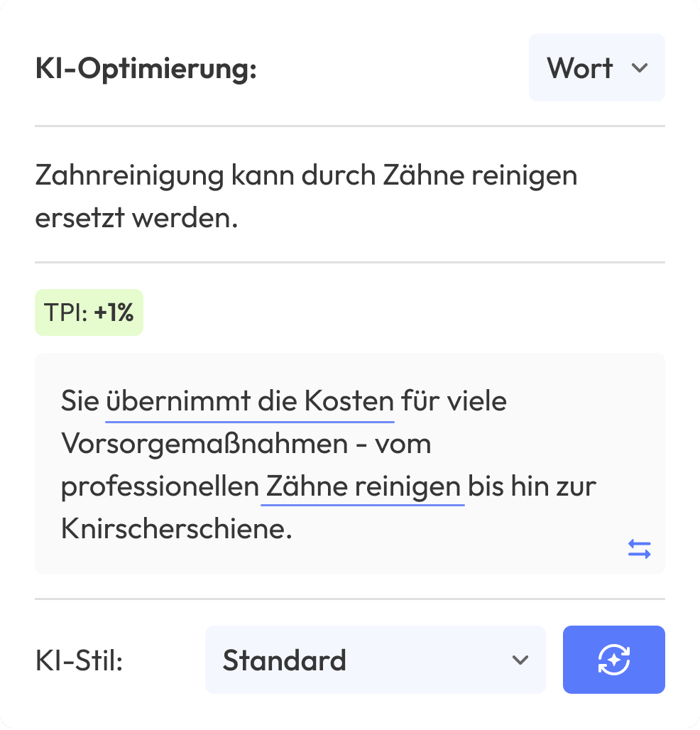Click the KI-Optimierung heading

(x=146, y=70)
